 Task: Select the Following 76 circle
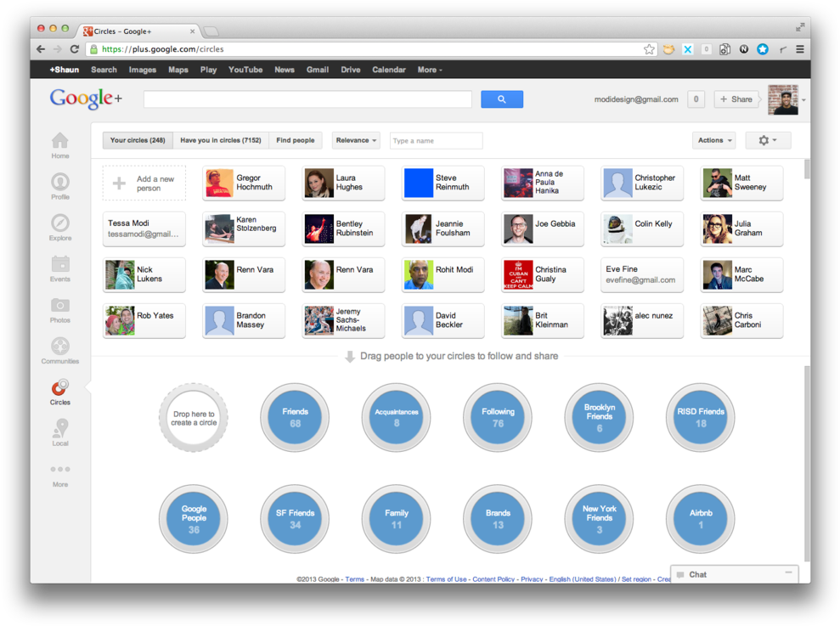click(498, 417)
